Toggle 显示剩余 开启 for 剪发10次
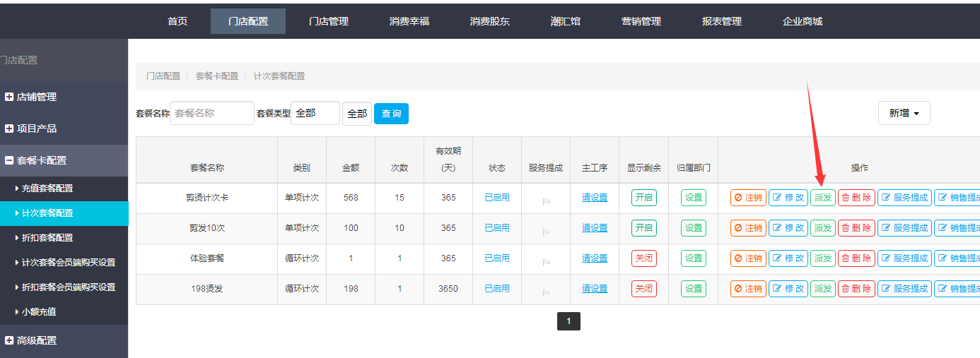 click(643, 228)
